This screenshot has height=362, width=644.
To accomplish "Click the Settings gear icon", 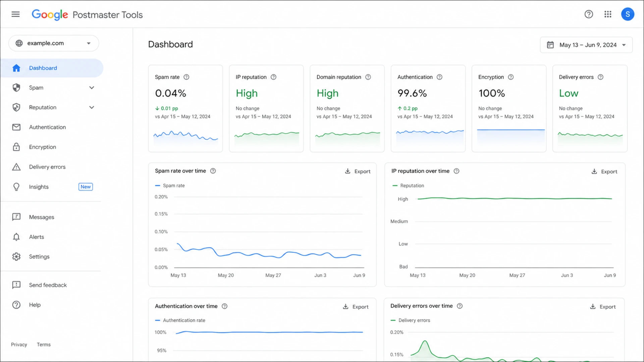I will click(16, 257).
